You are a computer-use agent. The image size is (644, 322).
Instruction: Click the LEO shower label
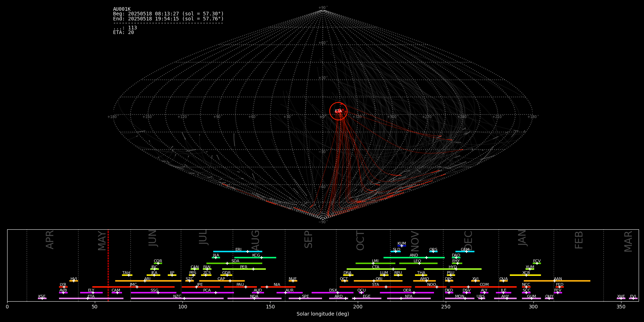tap(417, 261)
